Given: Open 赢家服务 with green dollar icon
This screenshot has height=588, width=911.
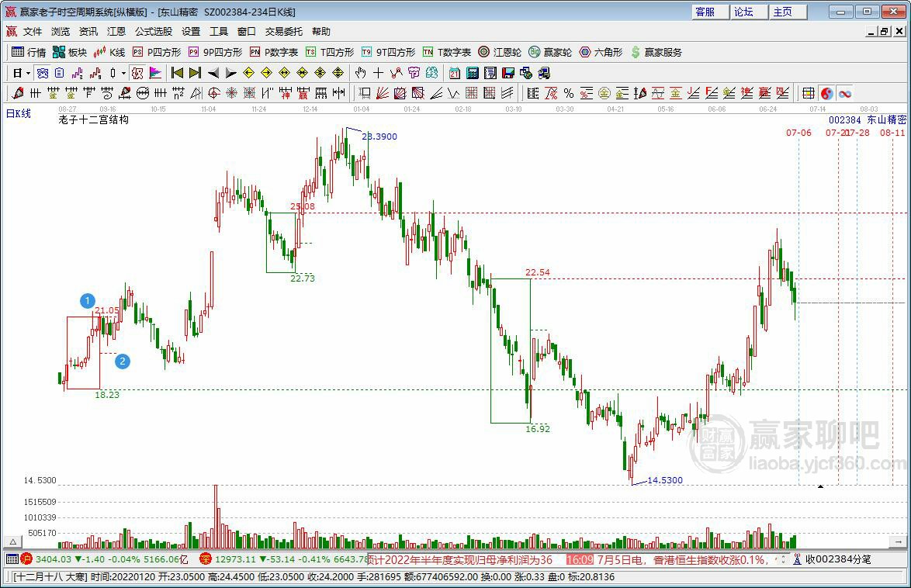Looking at the screenshot, I should click(656, 52).
